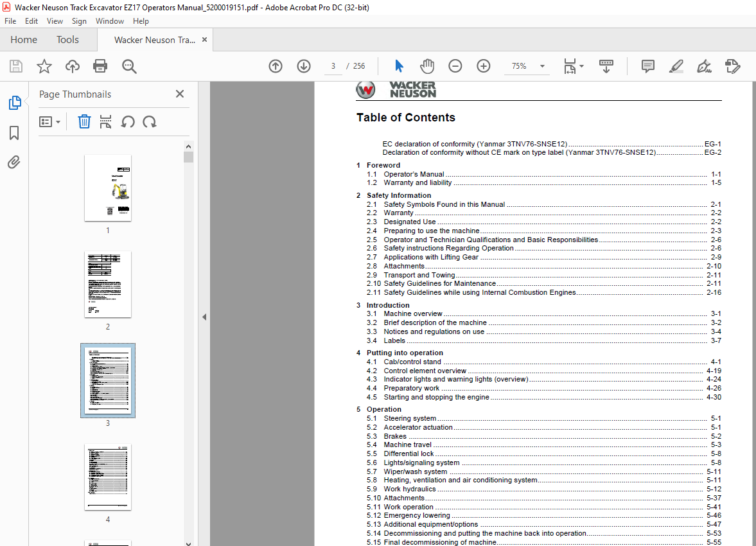
Task: Open TOC entry 3.4 Labels
Action: 543,340
